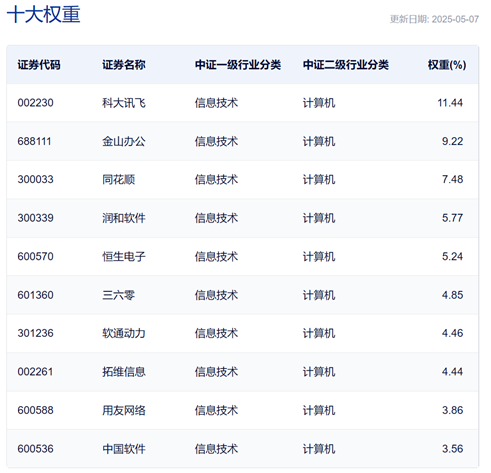491x473 pixels.
Task: Open the 软通动力 entry
Action: 124,333
